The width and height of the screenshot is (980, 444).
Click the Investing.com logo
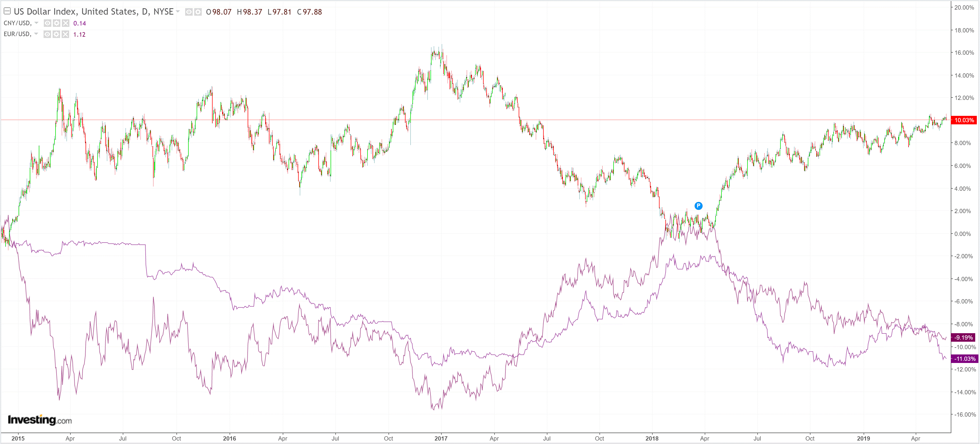point(40,420)
